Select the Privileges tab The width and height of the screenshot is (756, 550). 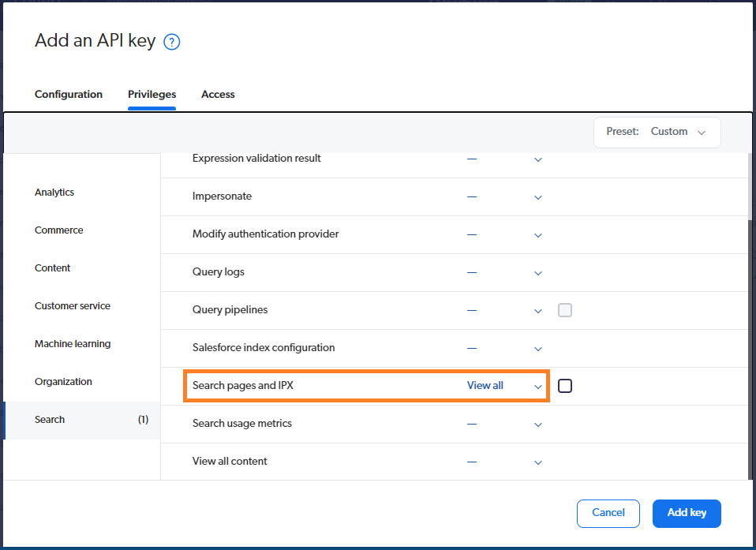[152, 94]
